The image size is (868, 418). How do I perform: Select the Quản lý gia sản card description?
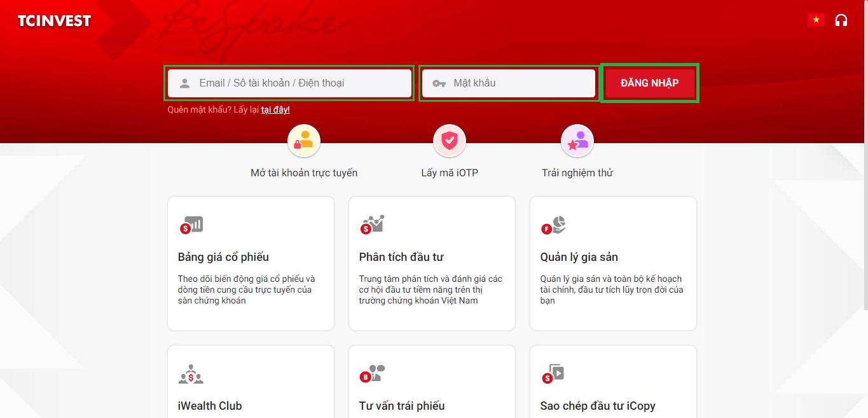pos(611,289)
